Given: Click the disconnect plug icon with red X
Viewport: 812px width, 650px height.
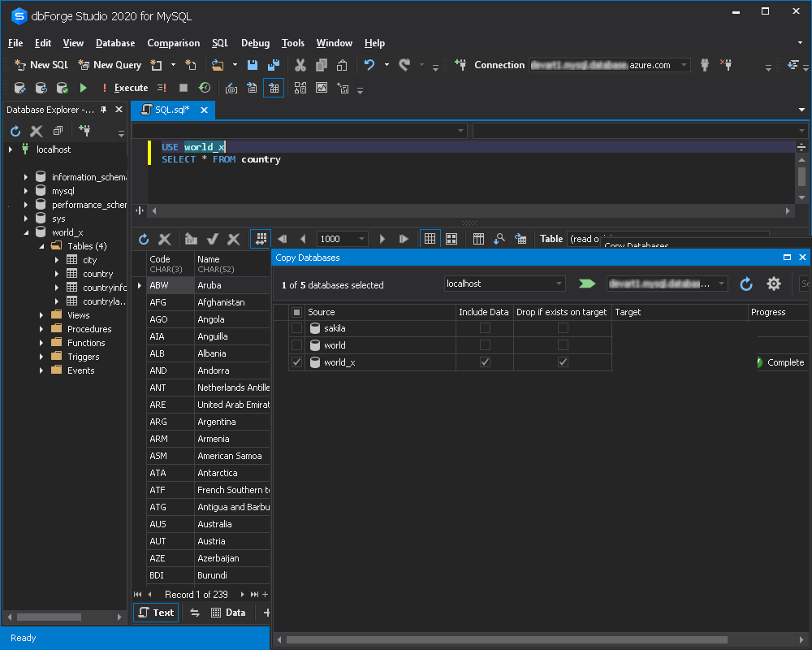Looking at the screenshot, I should point(725,65).
